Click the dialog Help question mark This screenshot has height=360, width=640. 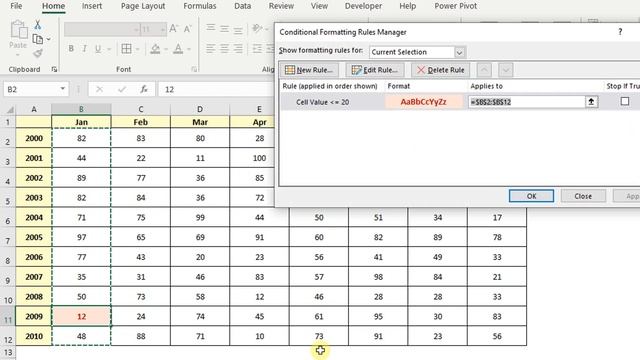(620, 32)
